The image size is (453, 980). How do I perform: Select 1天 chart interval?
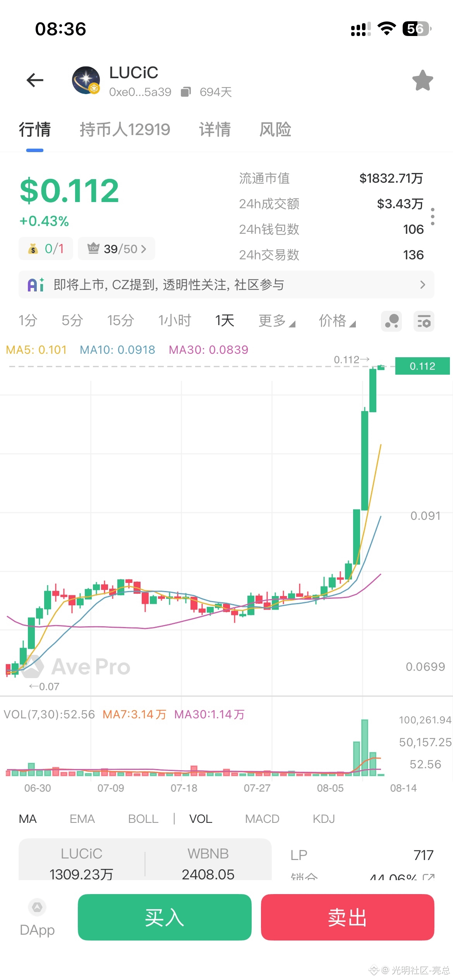click(225, 320)
